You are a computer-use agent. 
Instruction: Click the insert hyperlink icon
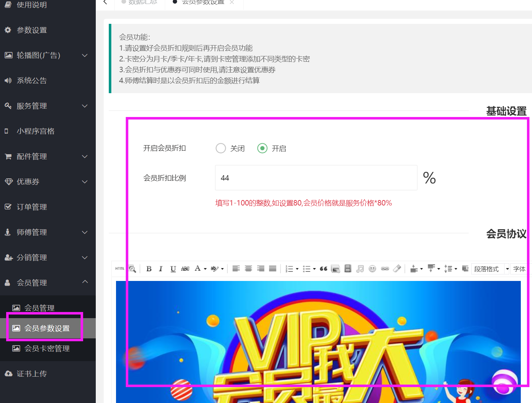(x=385, y=269)
